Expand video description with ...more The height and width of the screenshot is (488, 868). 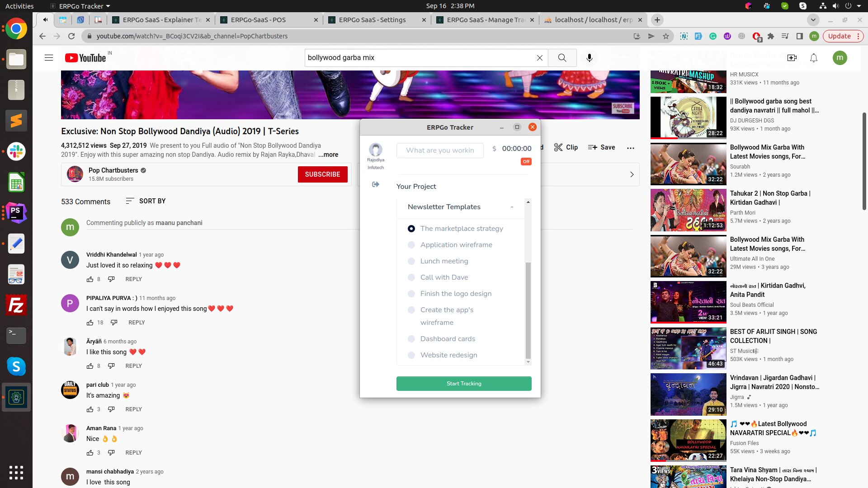click(x=328, y=155)
